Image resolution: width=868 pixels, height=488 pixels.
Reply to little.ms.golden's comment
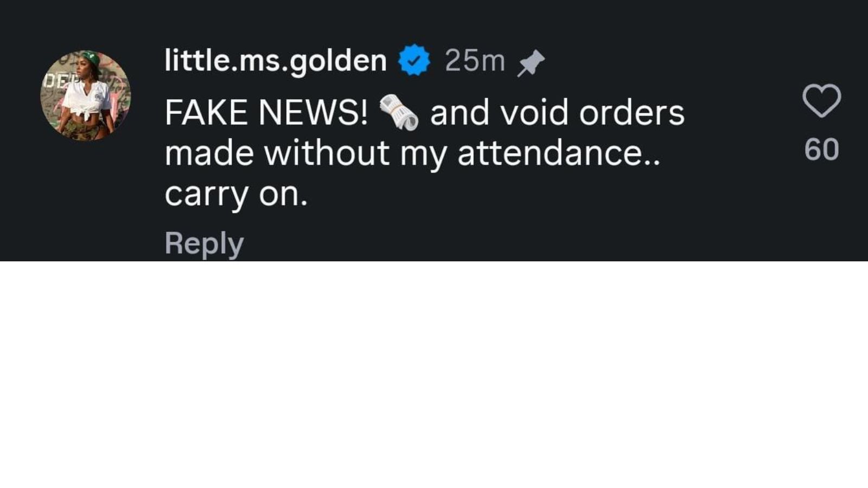point(204,243)
